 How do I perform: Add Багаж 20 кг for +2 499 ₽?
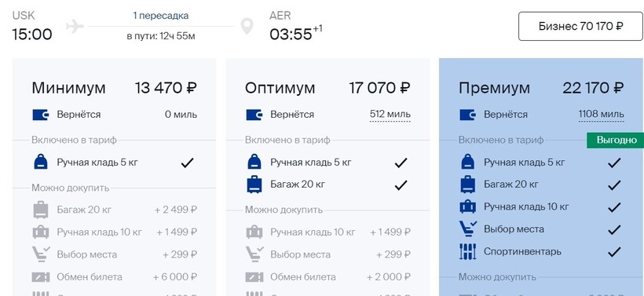(115, 210)
